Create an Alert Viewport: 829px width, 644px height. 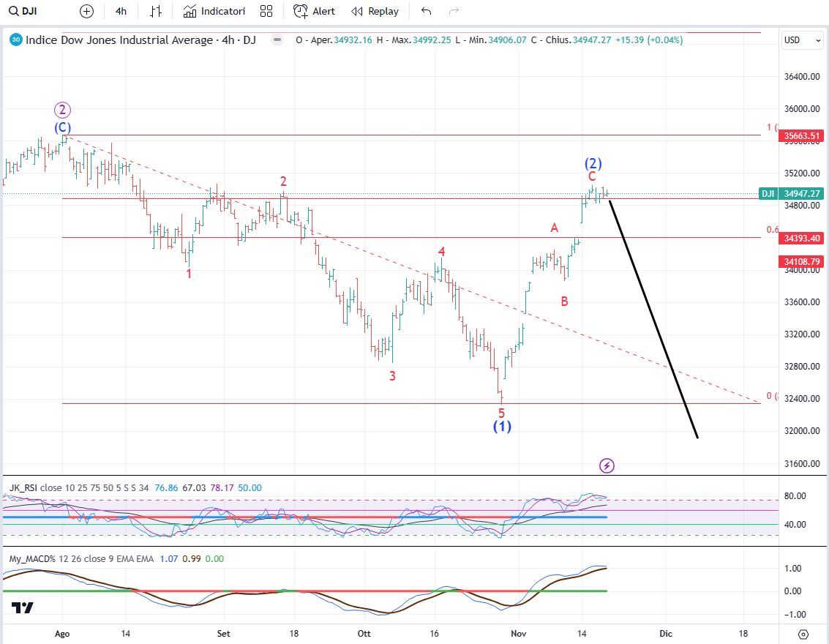(314, 11)
